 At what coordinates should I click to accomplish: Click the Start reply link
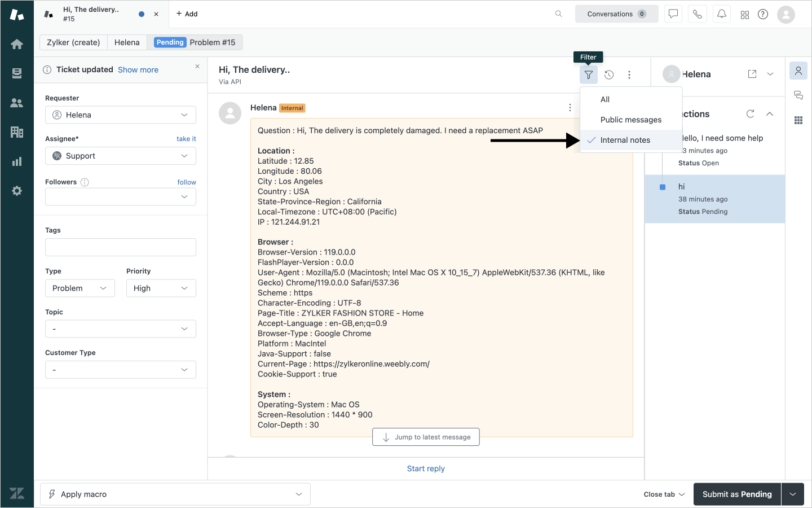coord(426,468)
